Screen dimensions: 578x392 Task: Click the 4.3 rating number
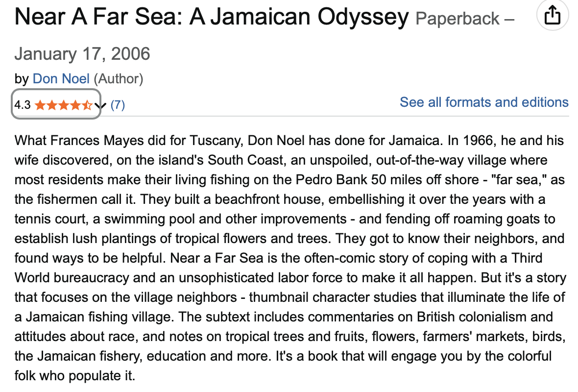[x=23, y=105]
